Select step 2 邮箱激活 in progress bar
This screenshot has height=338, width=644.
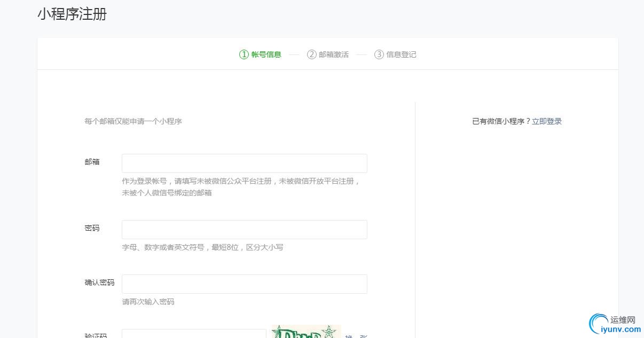328,54
